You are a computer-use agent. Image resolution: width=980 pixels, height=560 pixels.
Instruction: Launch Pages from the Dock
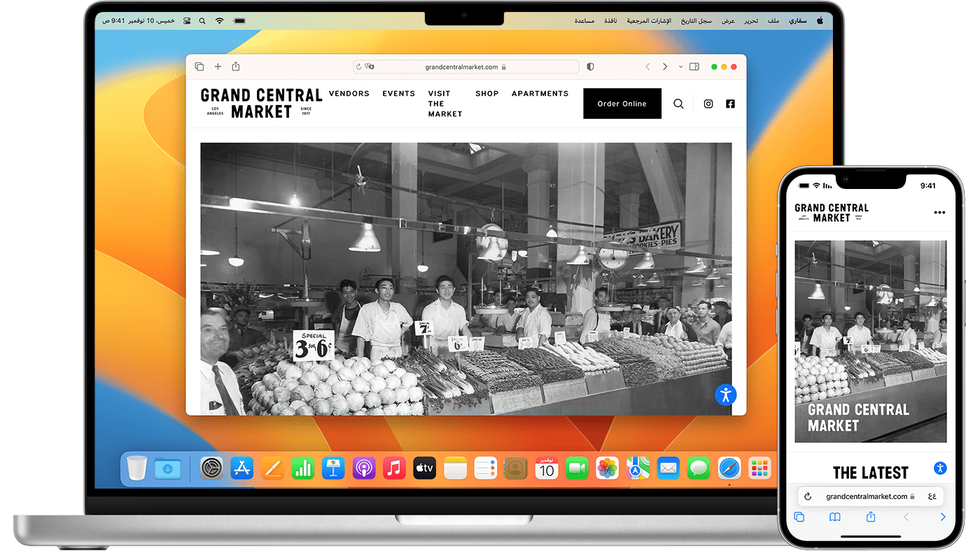pyautogui.click(x=272, y=468)
